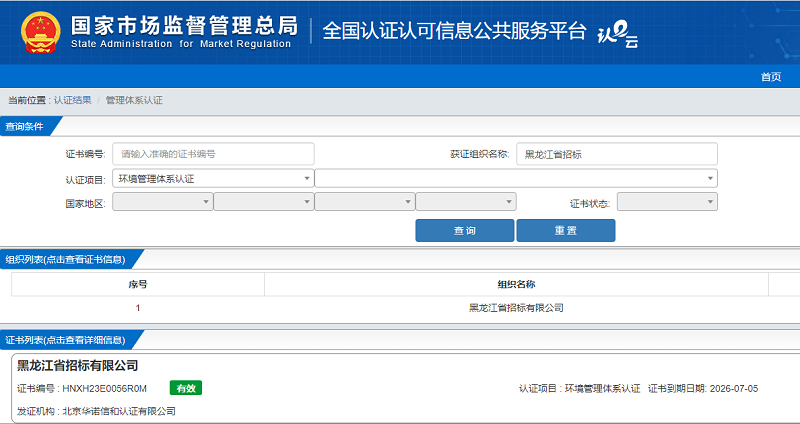The image size is (800, 424).
Task: Open the first 国家地区 dropdown
Action: click(162, 202)
